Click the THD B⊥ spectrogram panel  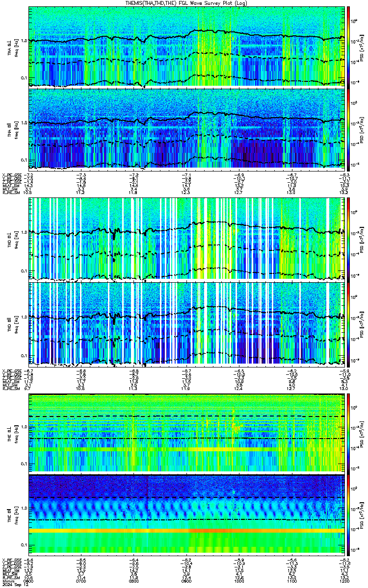[186, 238]
